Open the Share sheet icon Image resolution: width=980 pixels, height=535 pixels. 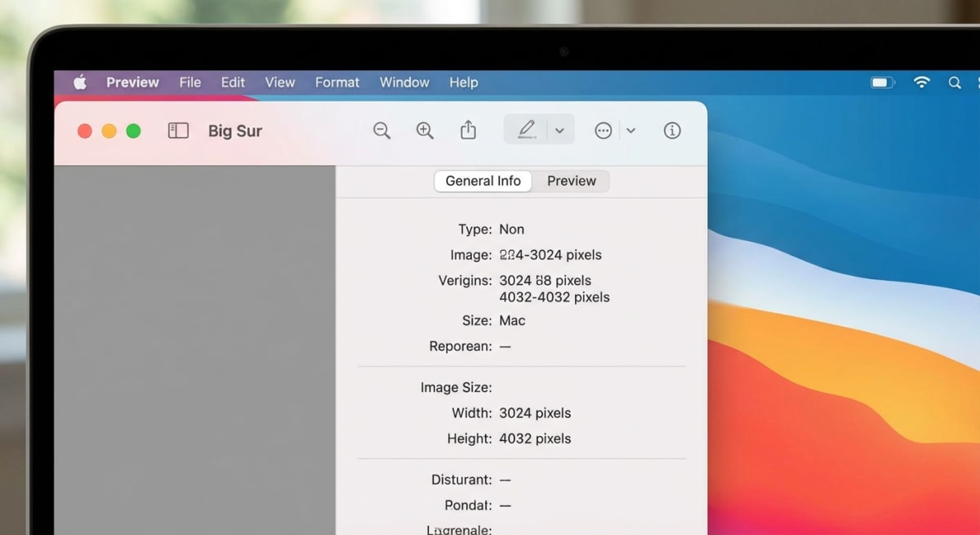(x=467, y=130)
